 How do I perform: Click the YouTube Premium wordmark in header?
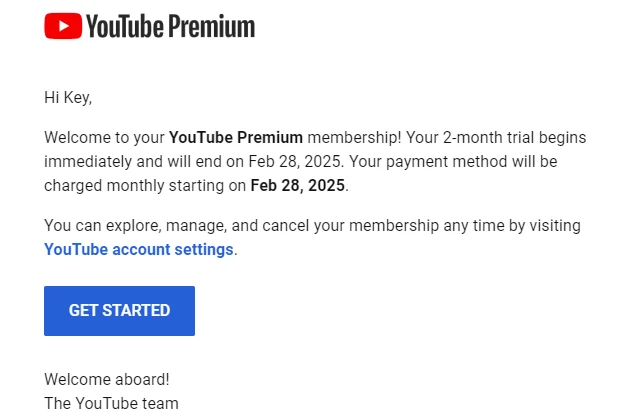[x=170, y=26]
